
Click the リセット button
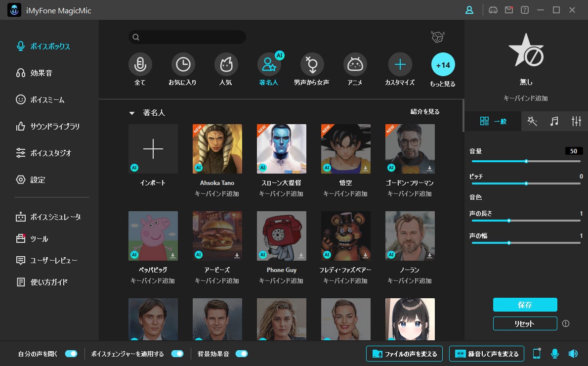tap(525, 323)
